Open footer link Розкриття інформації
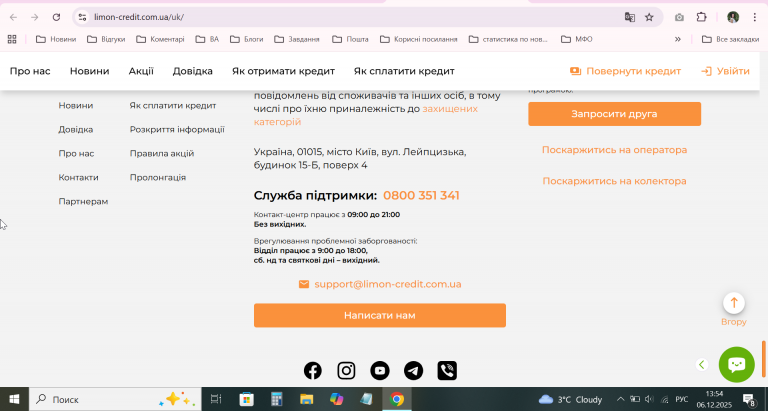 tap(177, 129)
